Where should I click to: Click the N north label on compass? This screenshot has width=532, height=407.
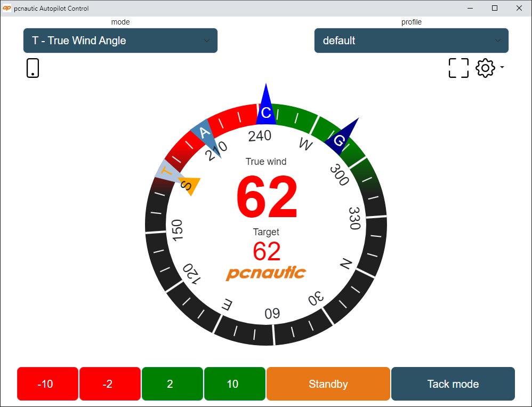(346, 264)
